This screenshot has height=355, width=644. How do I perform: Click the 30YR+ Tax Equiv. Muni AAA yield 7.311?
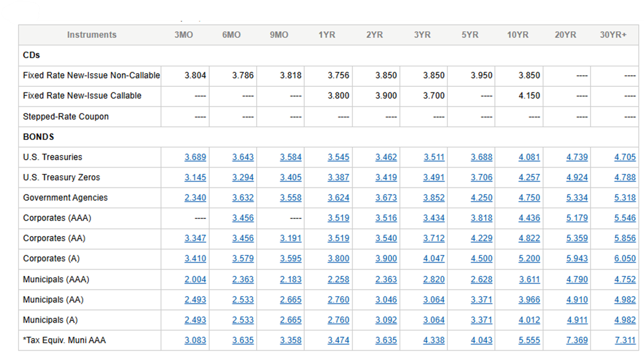(x=625, y=340)
